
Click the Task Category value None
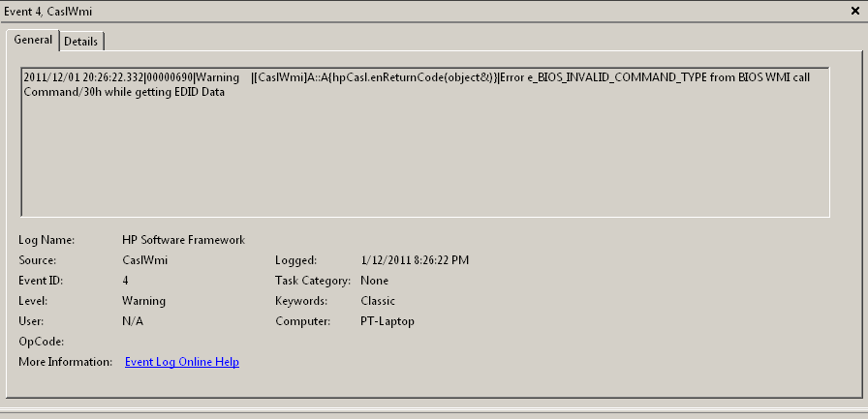point(374,281)
